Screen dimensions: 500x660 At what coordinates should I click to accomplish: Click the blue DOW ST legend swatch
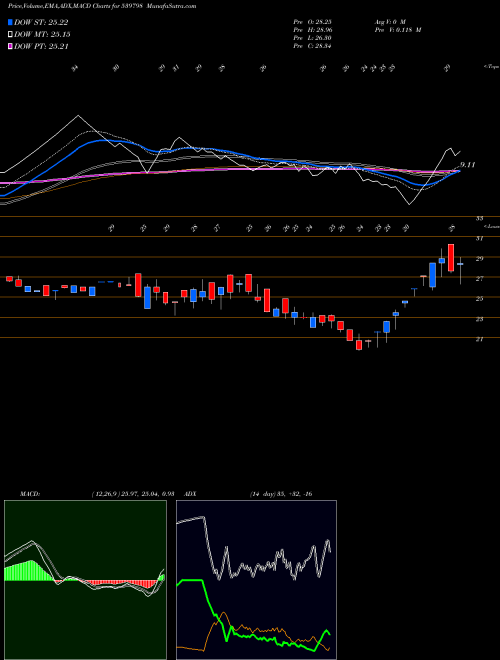(10, 22)
